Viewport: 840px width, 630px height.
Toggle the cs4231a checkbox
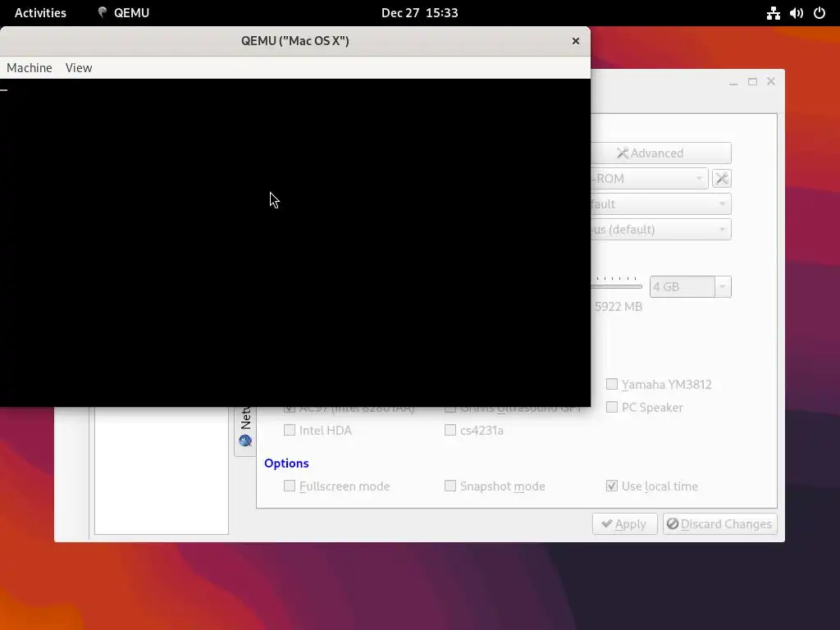[x=450, y=430]
